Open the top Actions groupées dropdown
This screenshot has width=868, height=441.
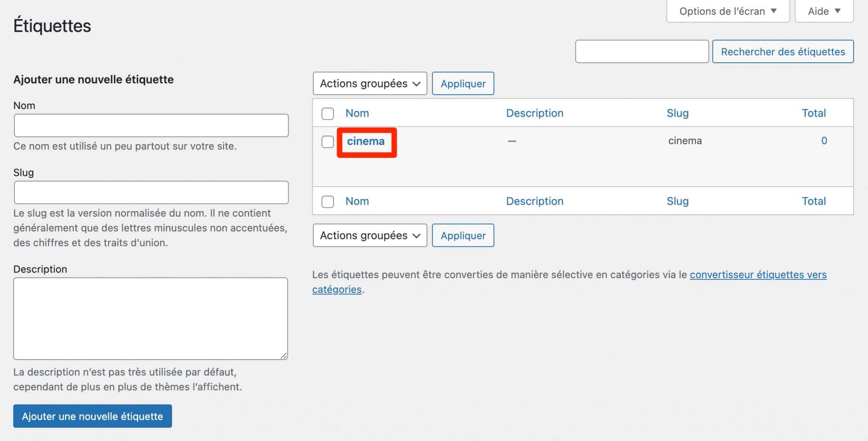369,83
